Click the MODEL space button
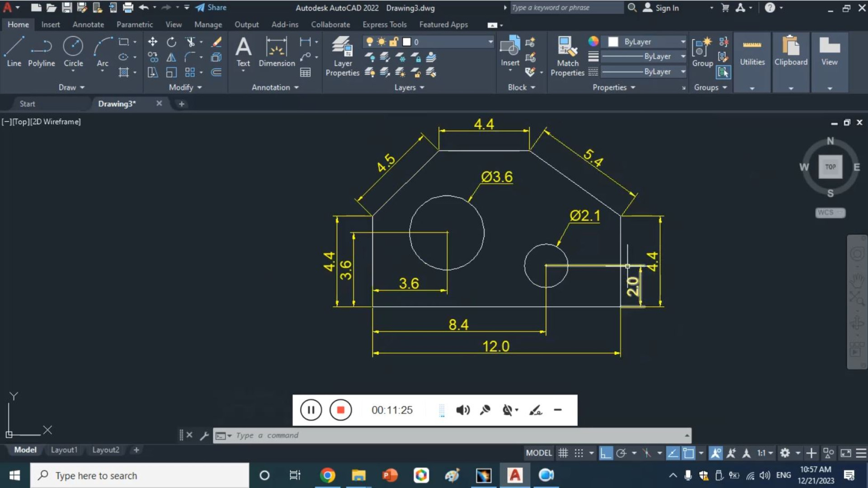 539,453
